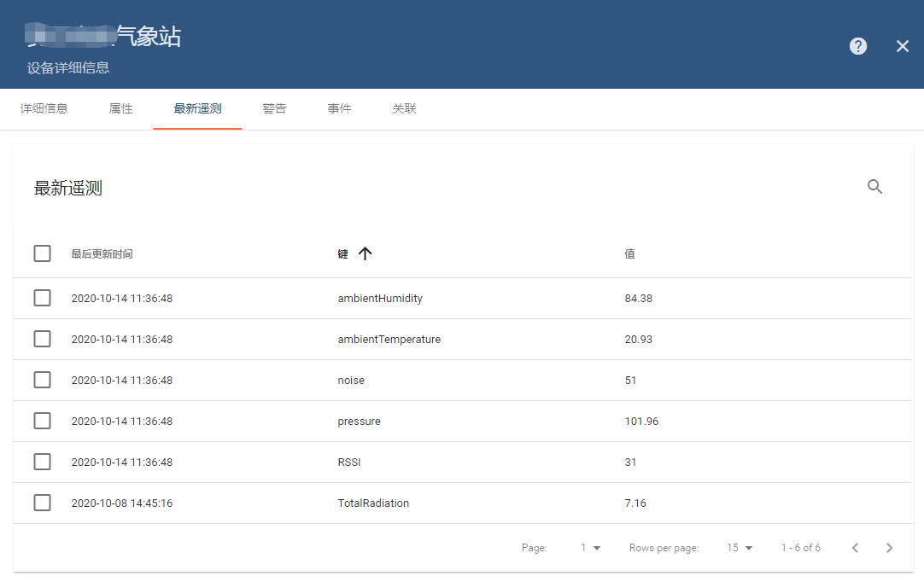Open the 事件 tab

coord(339,109)
